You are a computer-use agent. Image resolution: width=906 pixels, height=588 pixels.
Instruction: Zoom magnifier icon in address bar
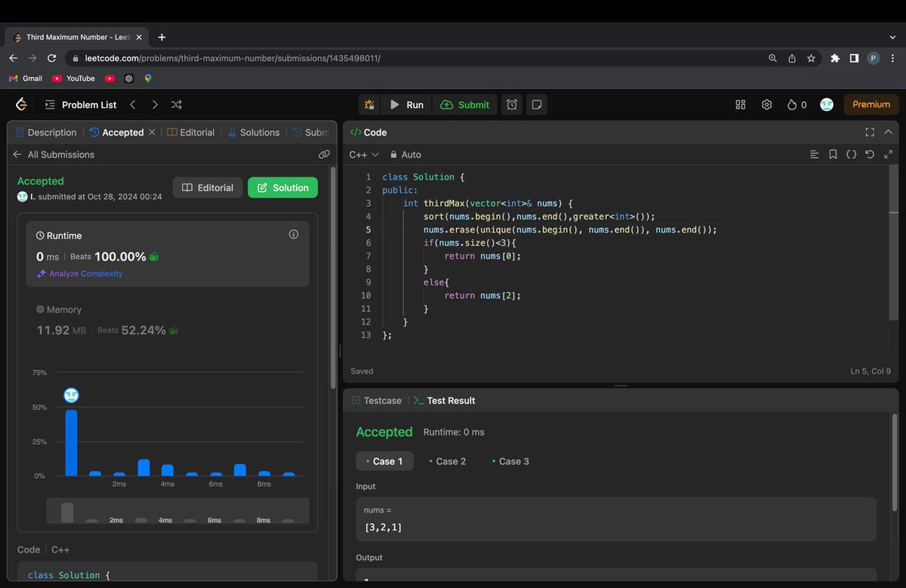pyautogui.click(x=772, y=58)
